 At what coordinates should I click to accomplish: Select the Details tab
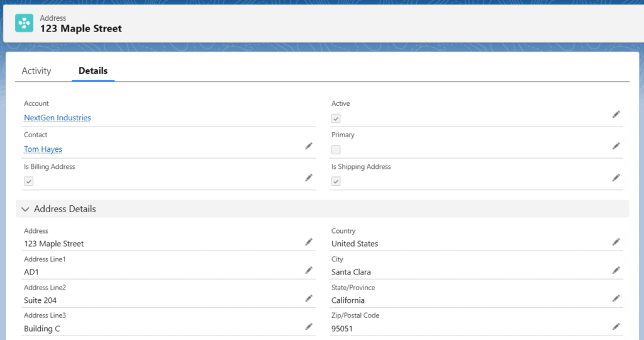(93, 71)
